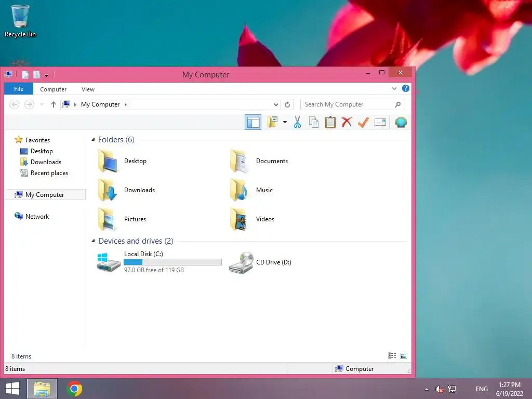Select Local Disk (C:) drive
532x399 pixels.
tap(159, 262)
